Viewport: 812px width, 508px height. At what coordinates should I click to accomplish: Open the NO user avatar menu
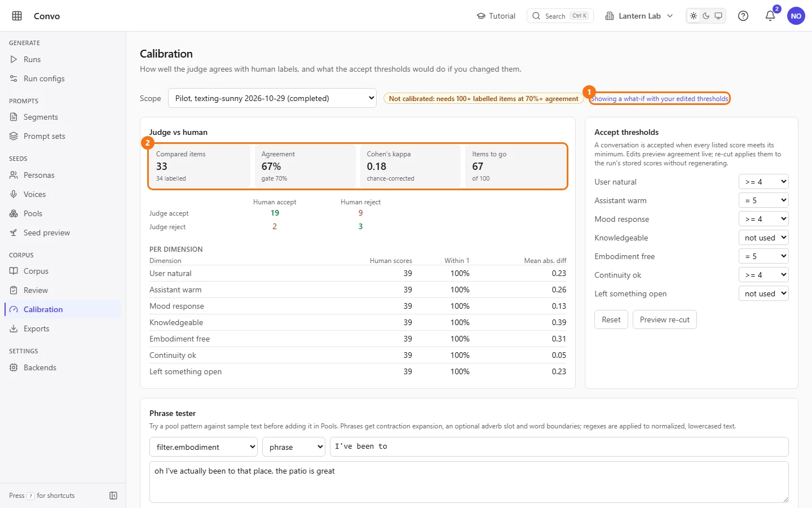click(796, 16)
